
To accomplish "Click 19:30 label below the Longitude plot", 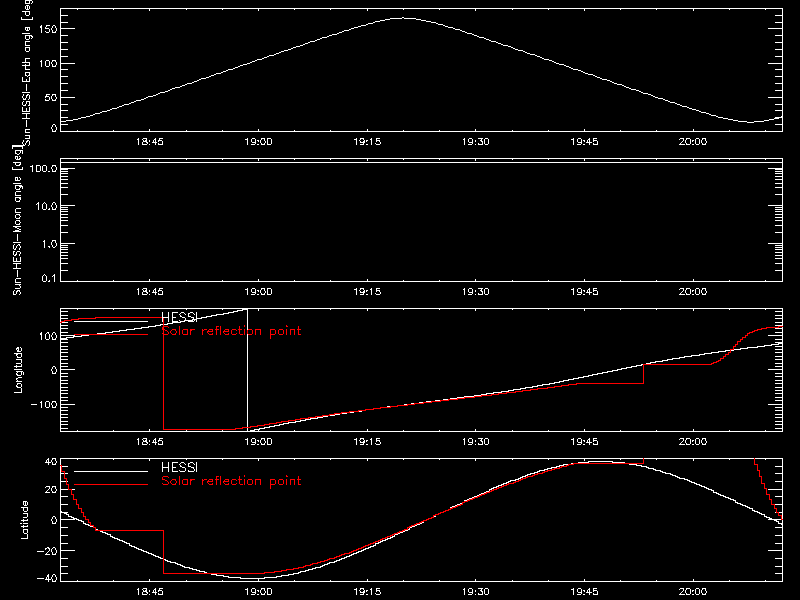I will [476, 442].
